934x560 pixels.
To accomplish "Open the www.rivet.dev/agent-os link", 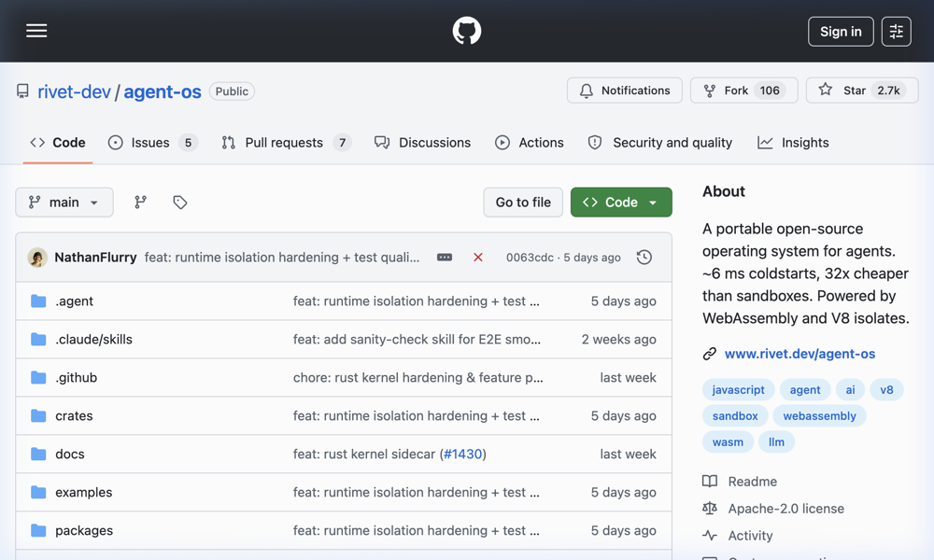I will click(800, 354).
